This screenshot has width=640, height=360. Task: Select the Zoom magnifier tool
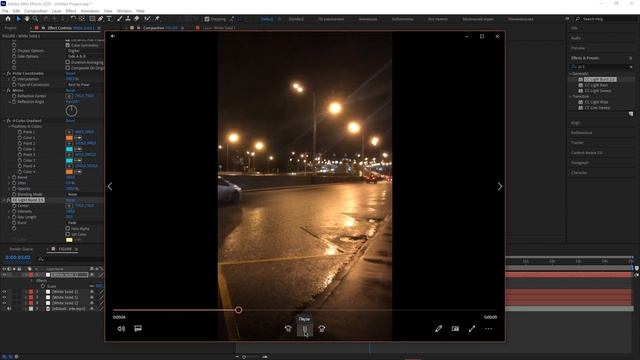[x=36, y=19]
